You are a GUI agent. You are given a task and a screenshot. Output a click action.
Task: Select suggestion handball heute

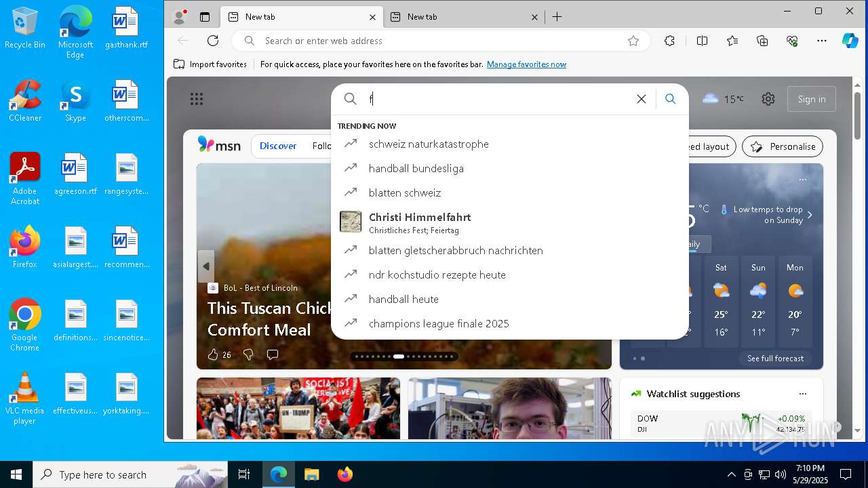510,299
